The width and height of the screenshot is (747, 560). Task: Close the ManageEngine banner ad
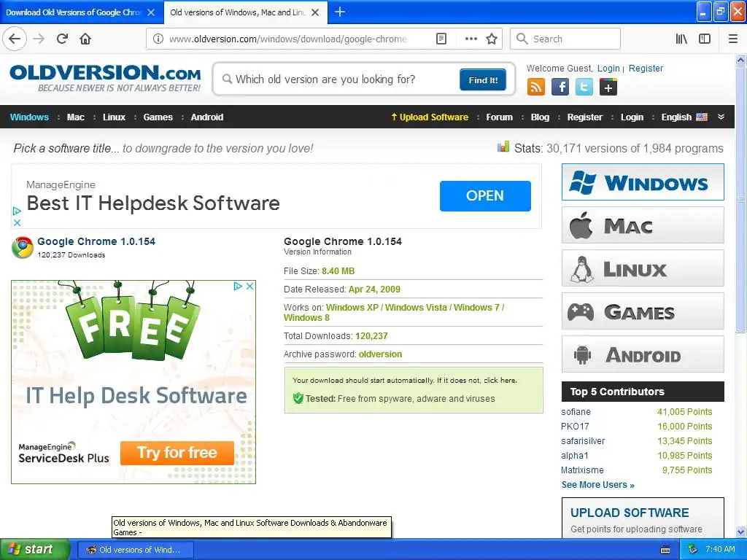[x=17, y=222]
